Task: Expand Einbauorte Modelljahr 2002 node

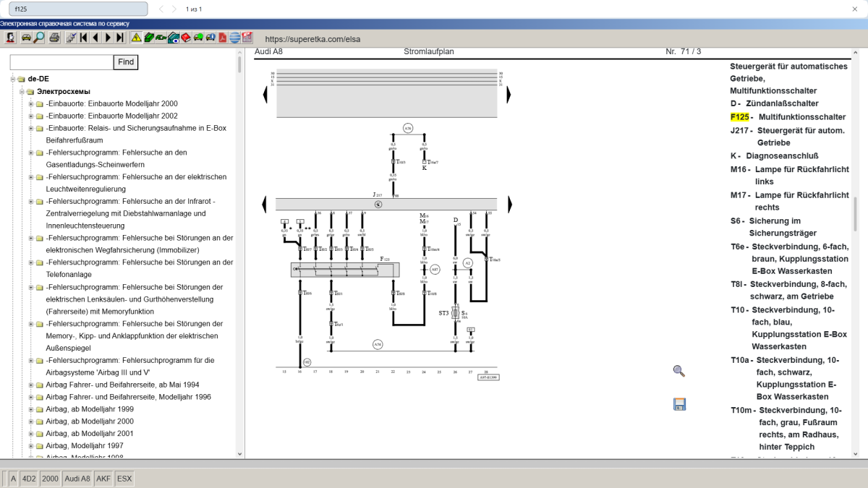Action: tap(31, 116)
